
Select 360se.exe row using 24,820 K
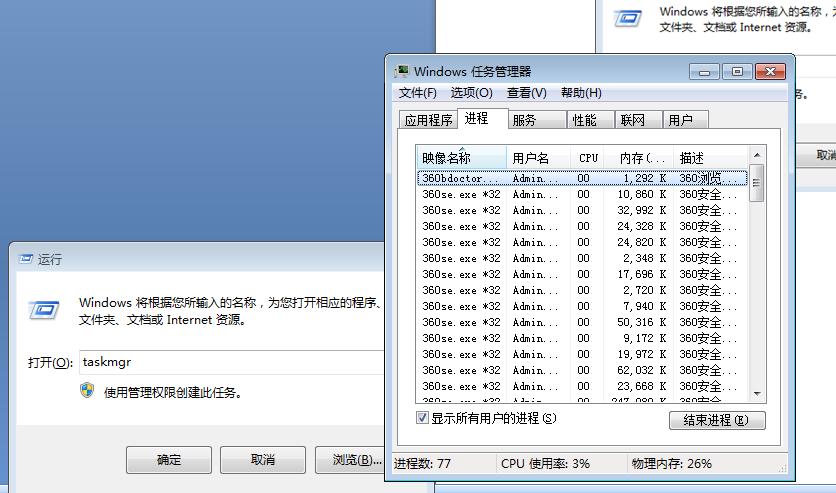tap(582, 242)
